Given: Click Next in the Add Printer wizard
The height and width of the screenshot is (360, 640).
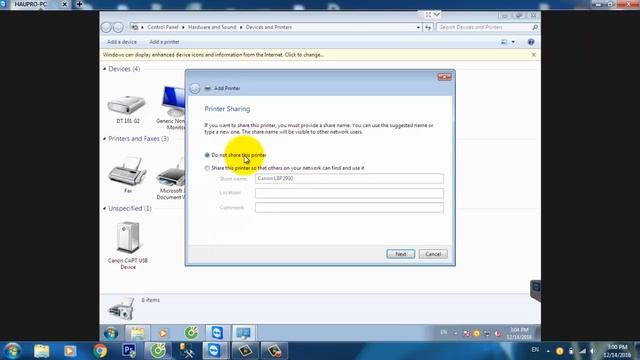Looking at the screenshot, I should point(400,254).
